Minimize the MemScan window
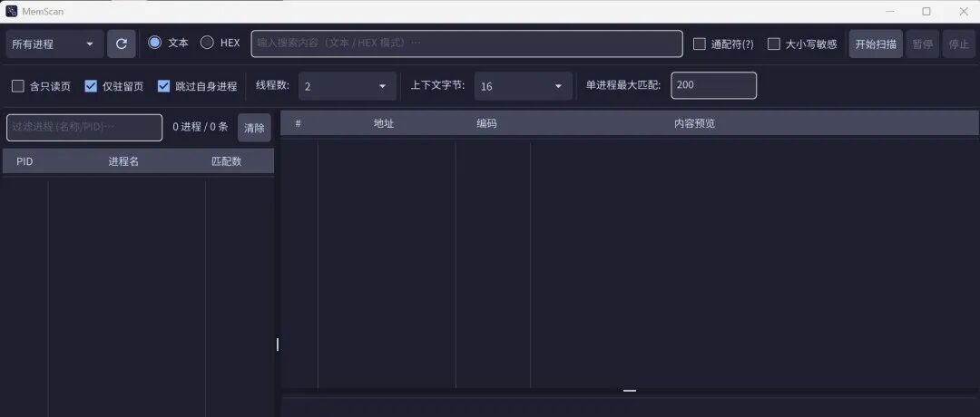Screen dimensions: 980x417 pos(890,11)
